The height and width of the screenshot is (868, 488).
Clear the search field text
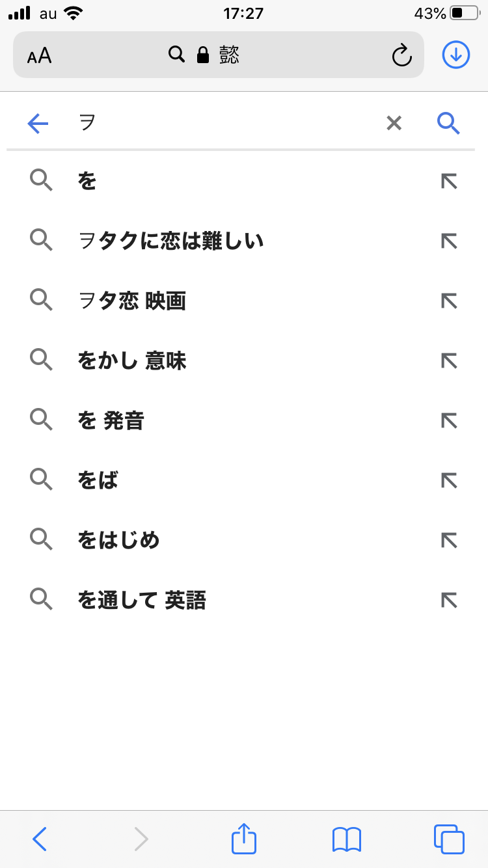394,122
